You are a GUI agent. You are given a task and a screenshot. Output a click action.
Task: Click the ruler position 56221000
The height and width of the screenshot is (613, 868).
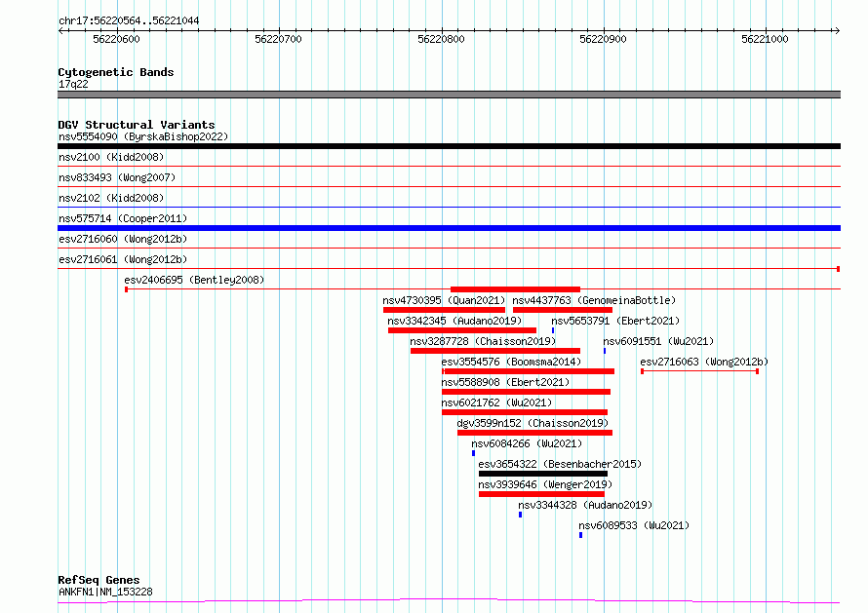(x=765, y=39)
